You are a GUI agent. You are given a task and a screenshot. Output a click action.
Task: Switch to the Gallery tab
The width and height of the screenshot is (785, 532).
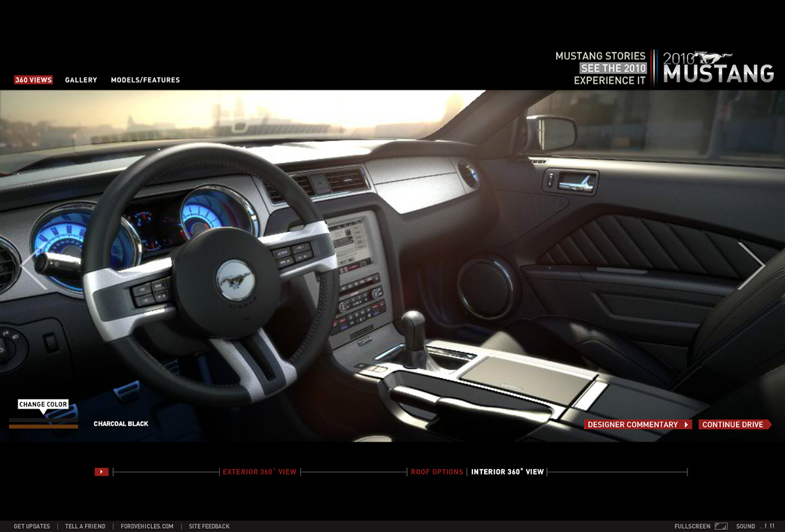tap(81, 80)
